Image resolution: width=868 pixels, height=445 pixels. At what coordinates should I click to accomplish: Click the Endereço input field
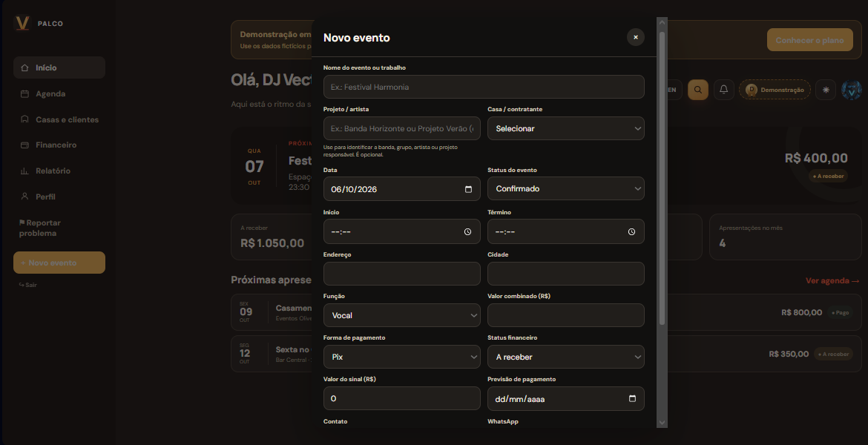pyautogui.click(x=402, y=274)
